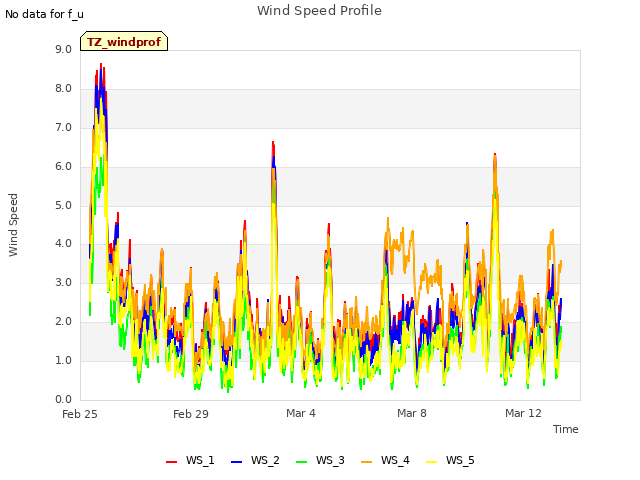Click the Feb 29 x-axis tick label
Viewport: 640px width, 480px height.
click(x=191, y=414)
